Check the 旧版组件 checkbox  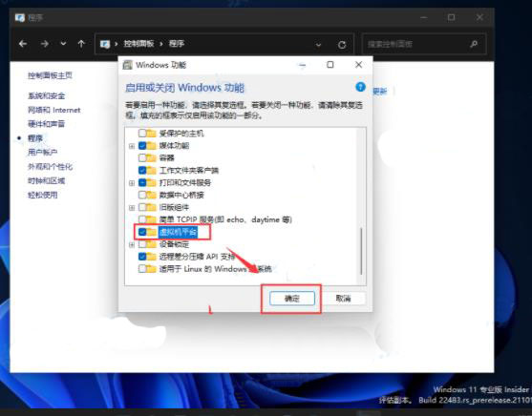click(x=142, y=207)
